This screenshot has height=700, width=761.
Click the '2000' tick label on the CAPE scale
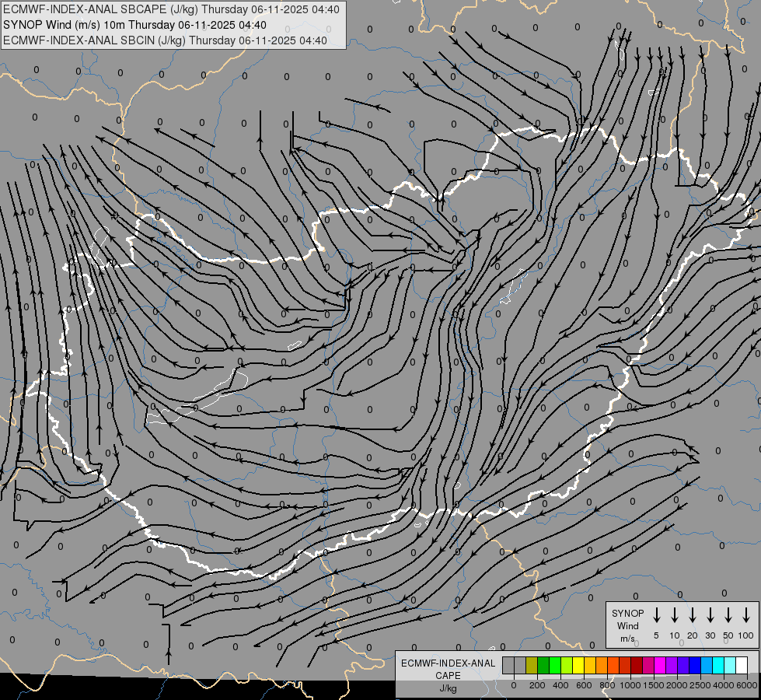(677, 685)
